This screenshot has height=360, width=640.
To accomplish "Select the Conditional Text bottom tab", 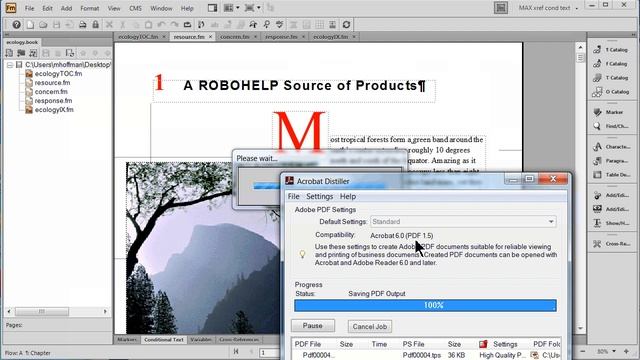I will tap(164, 340).
